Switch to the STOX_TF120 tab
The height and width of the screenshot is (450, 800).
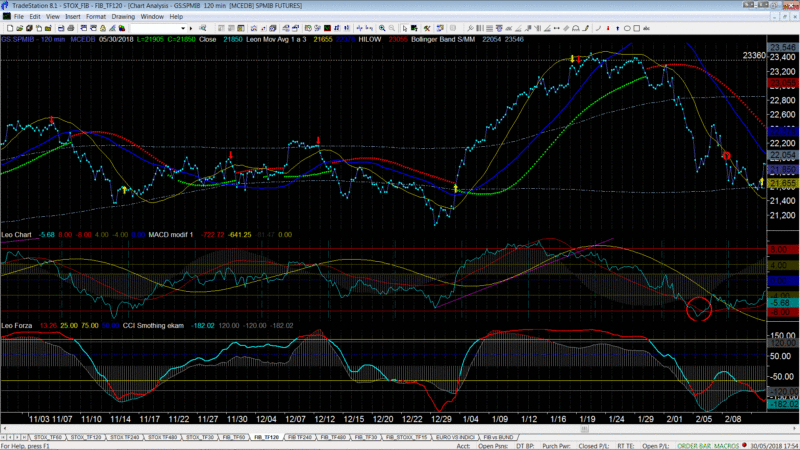click(85, 437)
